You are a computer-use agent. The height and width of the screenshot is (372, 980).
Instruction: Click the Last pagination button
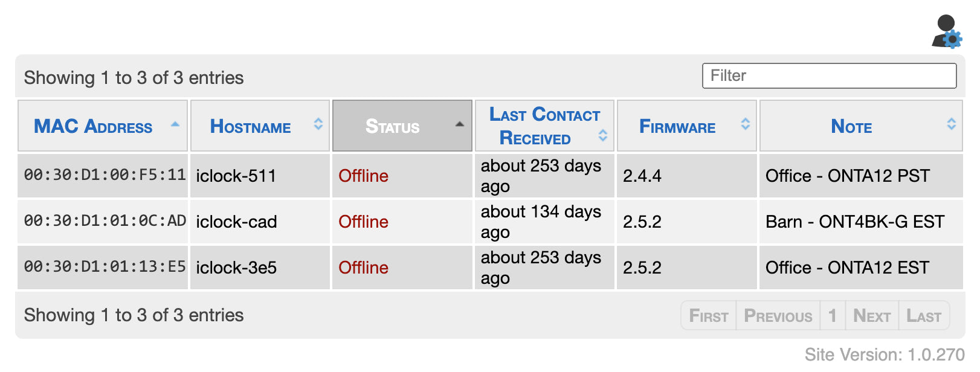pyautogui.click(x=923, y=315)
